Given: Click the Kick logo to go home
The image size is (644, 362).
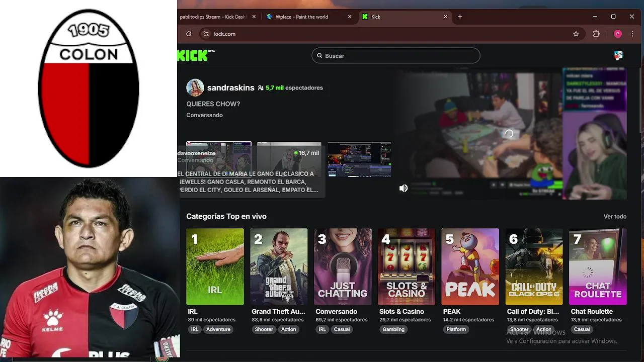Looking at the screenshot, I should 196,55.
